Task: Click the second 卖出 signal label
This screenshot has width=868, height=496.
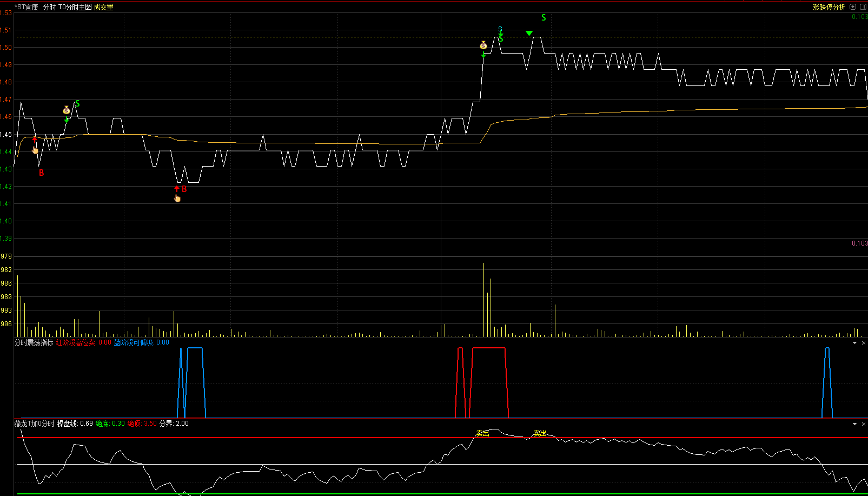Action: [540, 433]
